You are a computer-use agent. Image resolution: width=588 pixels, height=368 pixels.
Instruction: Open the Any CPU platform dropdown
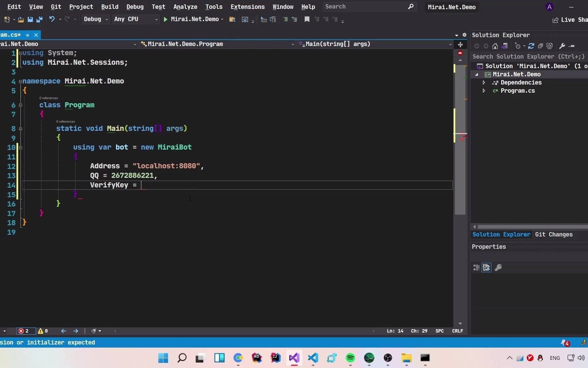tap(136, 19)
